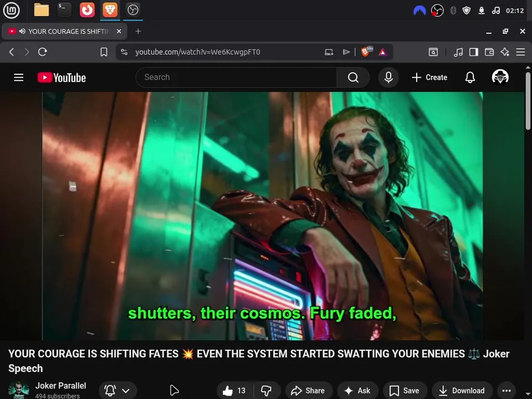532x399 pixels.
Task: Go back to the previous page
Action: (12, 52)
